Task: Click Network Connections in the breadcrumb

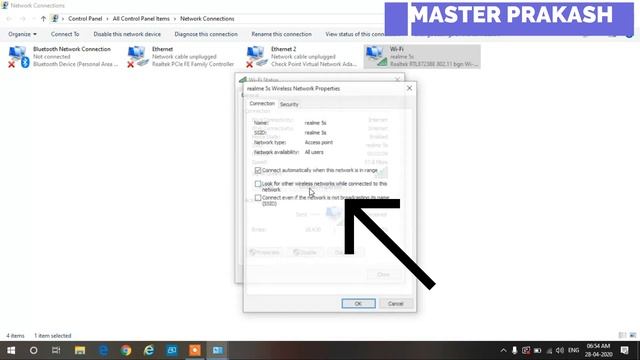Action: coord(207,18)
